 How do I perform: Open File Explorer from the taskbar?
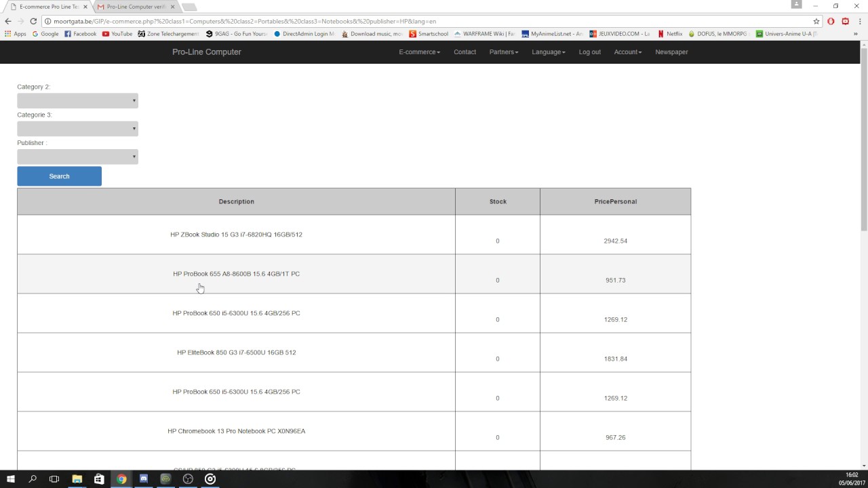pyautogui.click(x=77, y=479)
